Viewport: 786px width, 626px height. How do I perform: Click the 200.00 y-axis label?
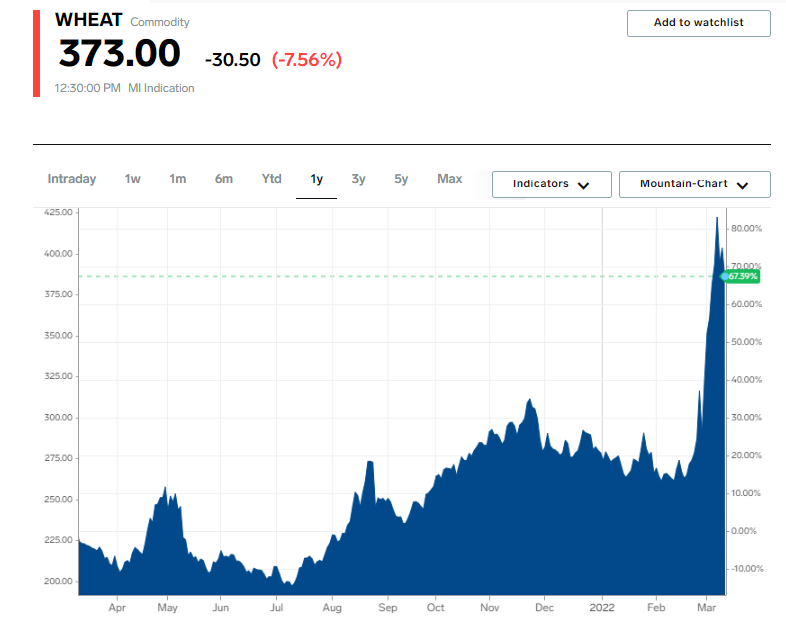pos(58,581)
